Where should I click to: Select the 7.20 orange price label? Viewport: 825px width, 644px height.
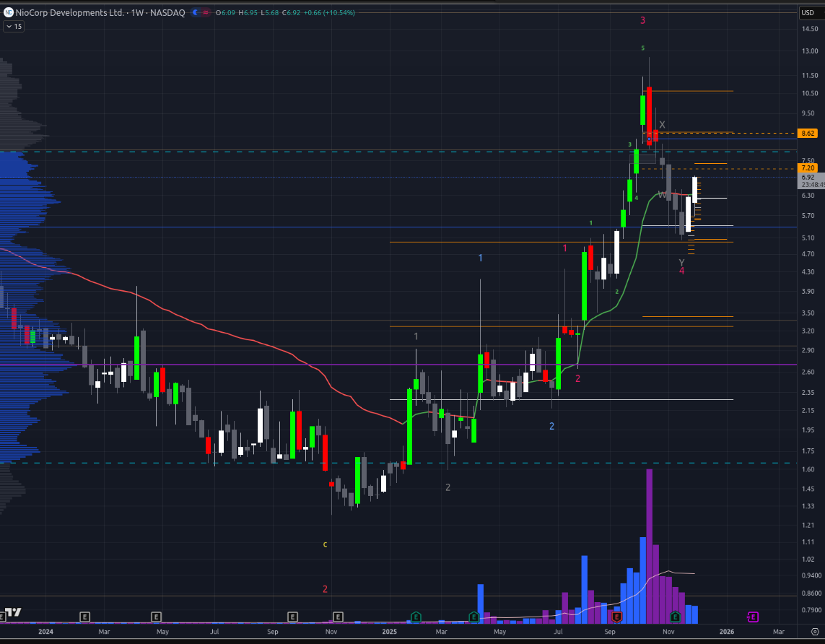click(808, 167)
